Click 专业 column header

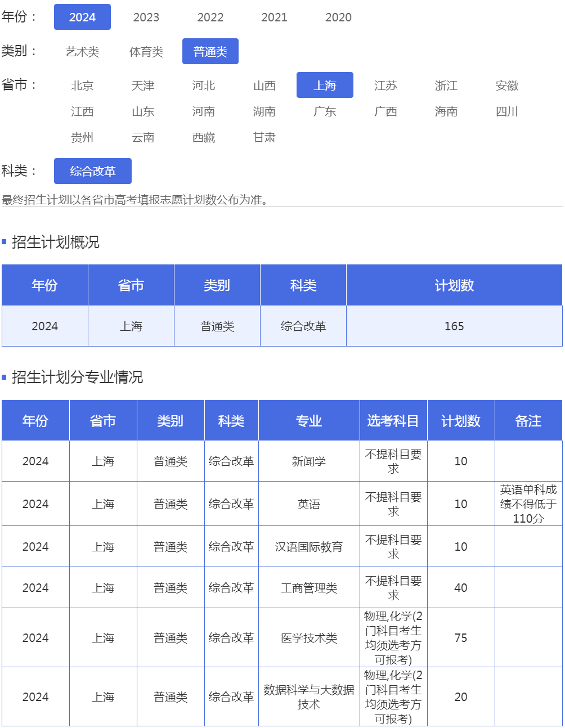pyautogui.click(x=309, y=420)
